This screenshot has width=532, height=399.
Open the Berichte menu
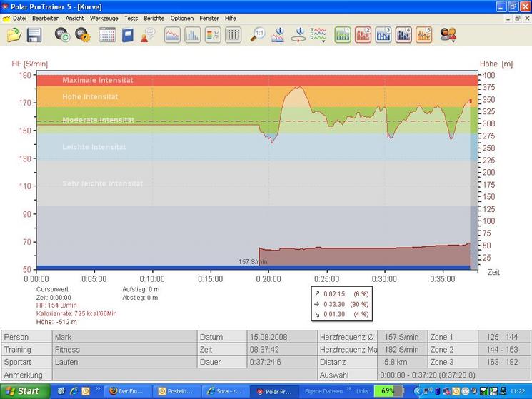point(154,17)
